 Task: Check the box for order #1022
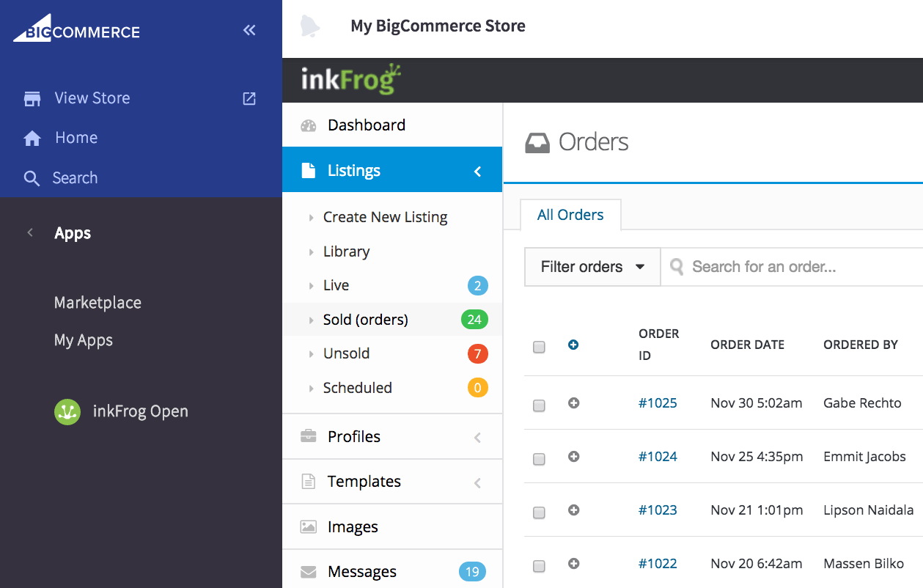pos(539,566)
